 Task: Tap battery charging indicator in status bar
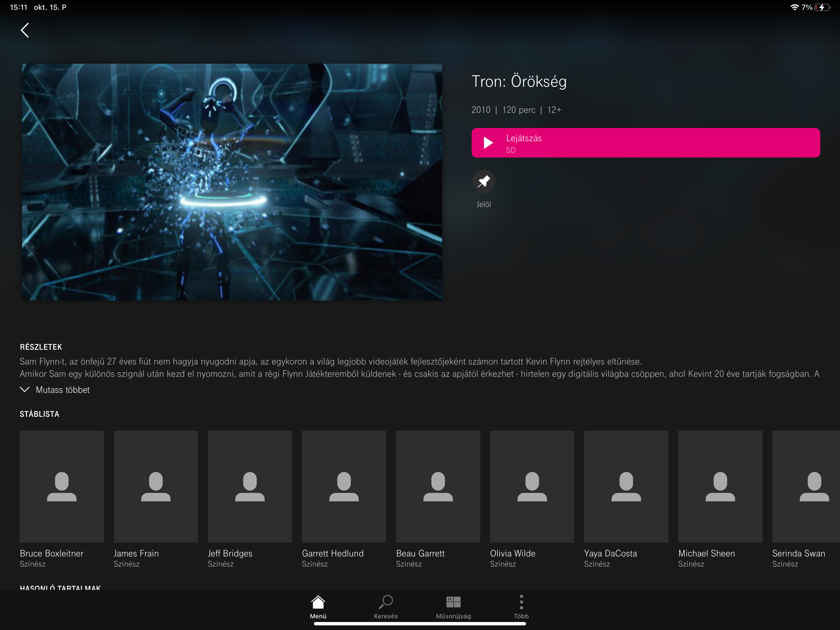tap(822, 7)
